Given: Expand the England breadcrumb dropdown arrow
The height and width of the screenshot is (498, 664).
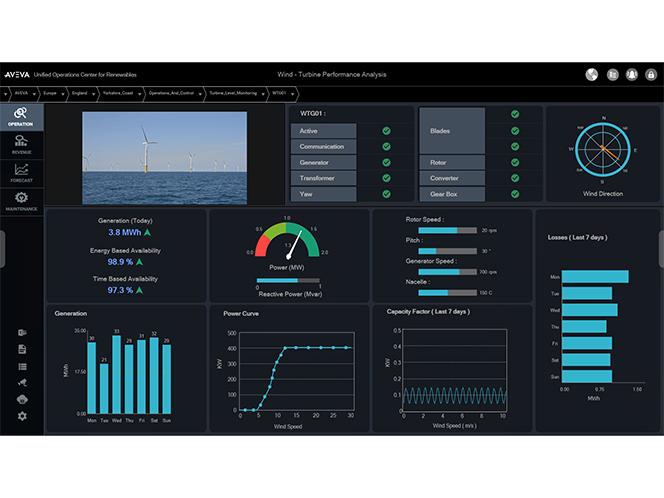Looking at the screenshot, I should (93, 94).
